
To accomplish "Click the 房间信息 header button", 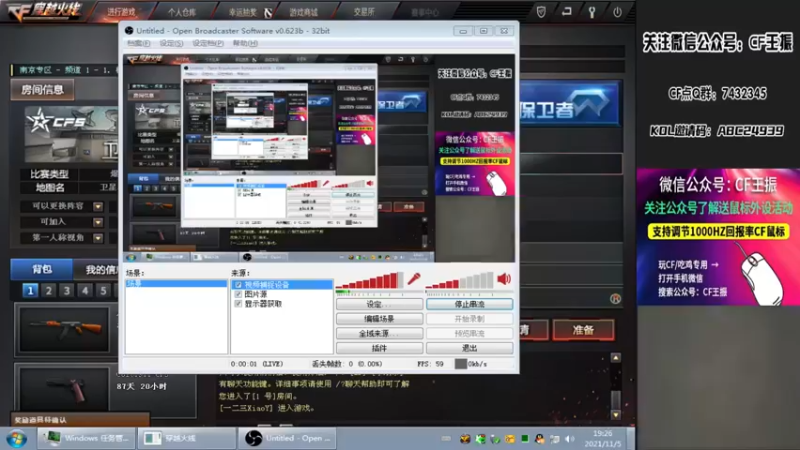I will coord(42,90).
